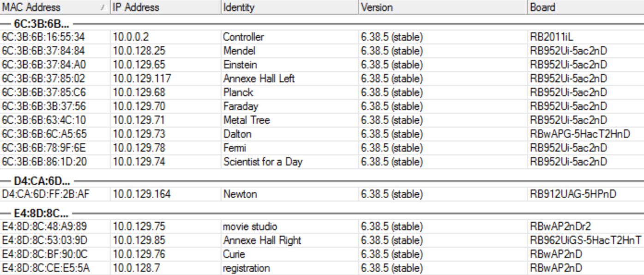The height and width of the screenshot is (275, 644).
Task: Select the Mendel device entry
Action: (x=239, y=50)
